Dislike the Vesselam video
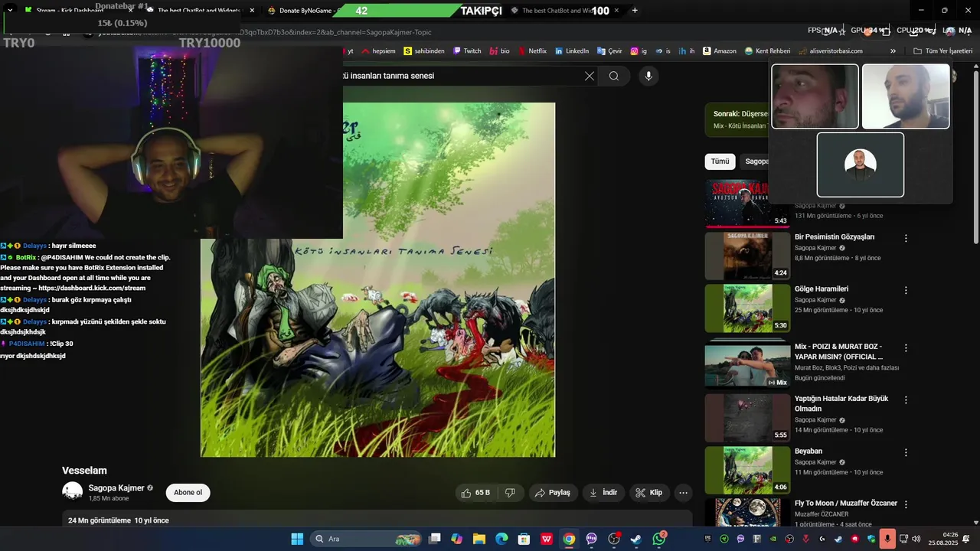 (x=510, y=493)
